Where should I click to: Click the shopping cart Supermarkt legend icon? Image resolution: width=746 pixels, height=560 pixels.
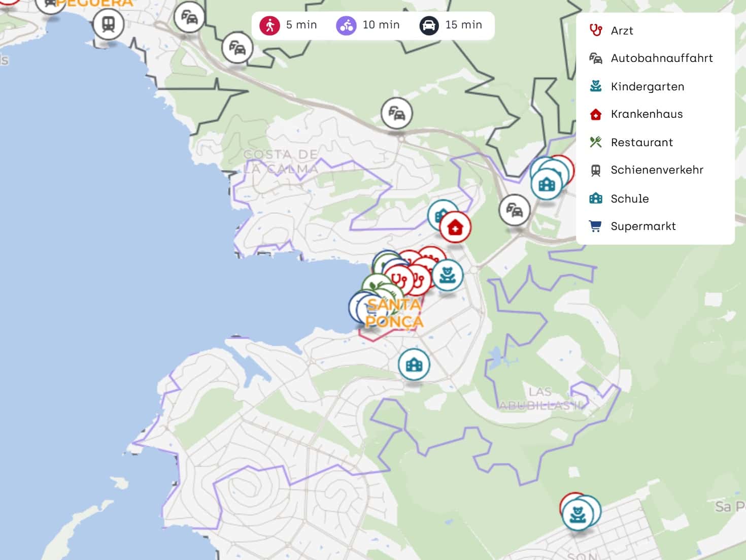(596, 226)
